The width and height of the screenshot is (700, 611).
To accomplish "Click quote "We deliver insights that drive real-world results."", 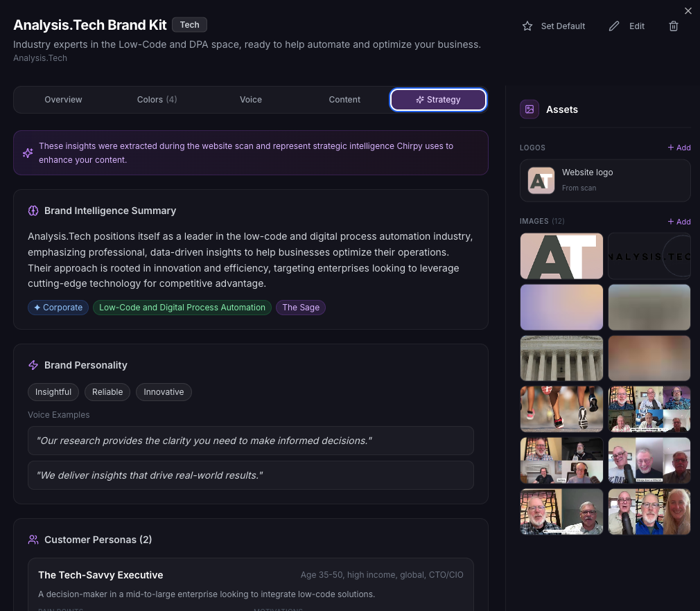I will [250, 475].
